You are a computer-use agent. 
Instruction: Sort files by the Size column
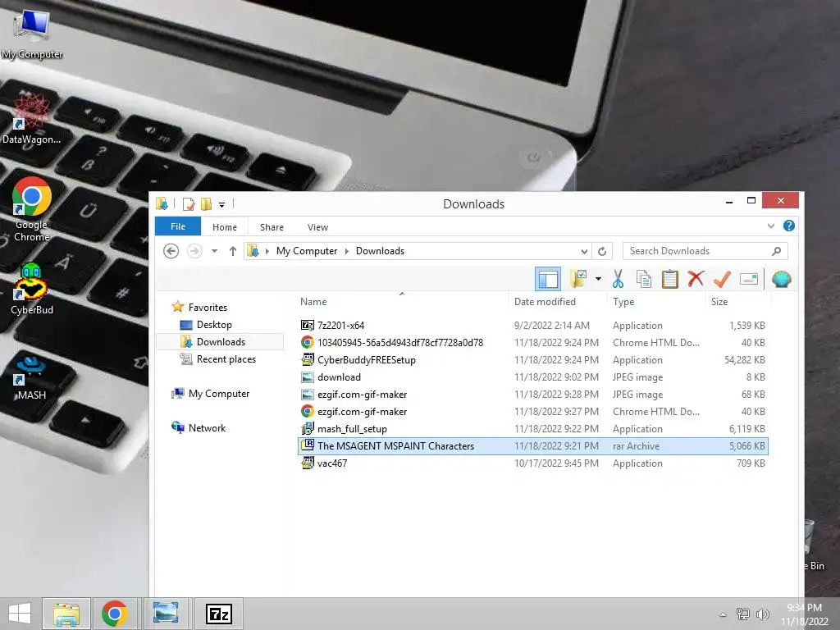[x=719, y=302]
